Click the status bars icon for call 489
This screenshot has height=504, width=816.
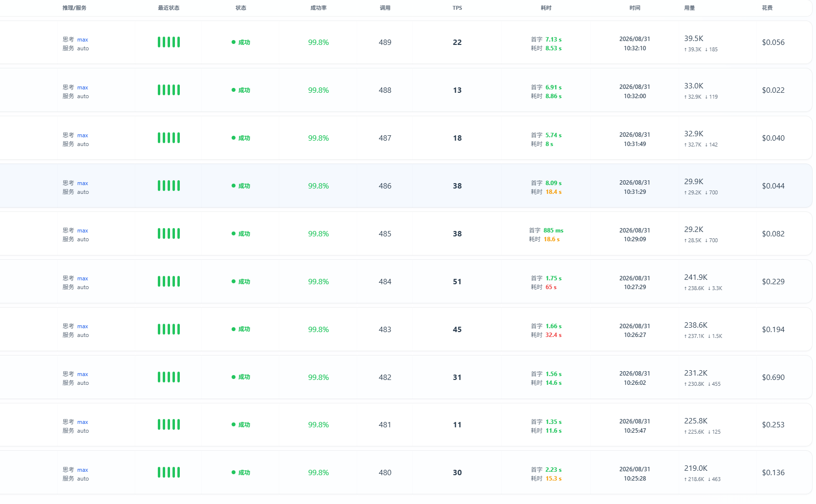coord(169,42)
